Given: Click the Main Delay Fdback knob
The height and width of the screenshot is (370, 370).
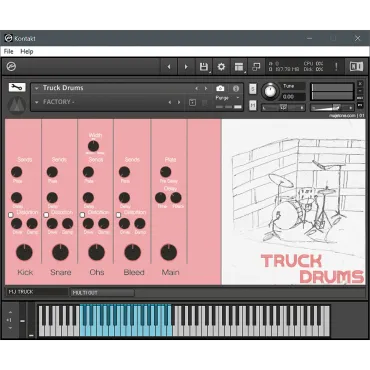Looking at the screenshot, I should (x=176, y=198).
